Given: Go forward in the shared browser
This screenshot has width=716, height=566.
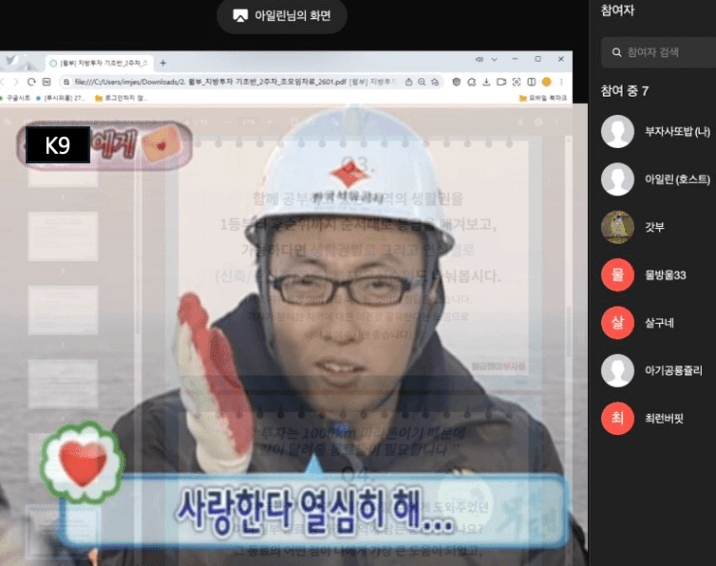Looking at the screenshot, I should [x=16, y=82].
